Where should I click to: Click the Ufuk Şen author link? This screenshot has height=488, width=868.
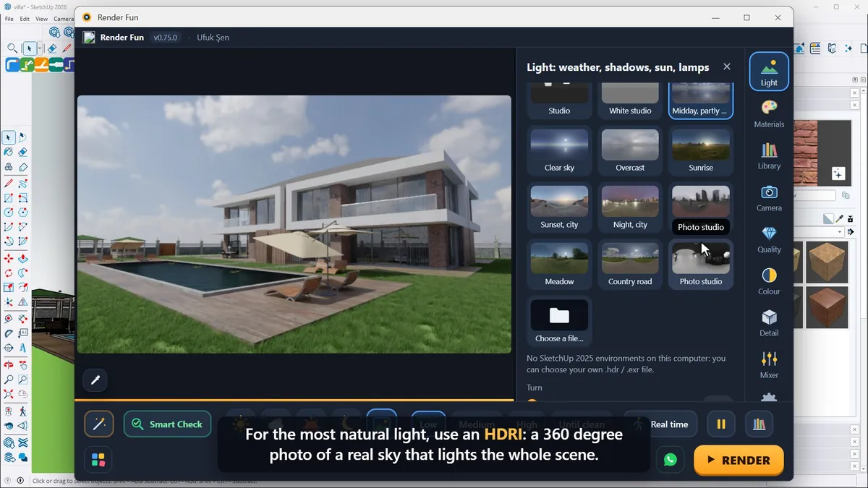point(213,38)
